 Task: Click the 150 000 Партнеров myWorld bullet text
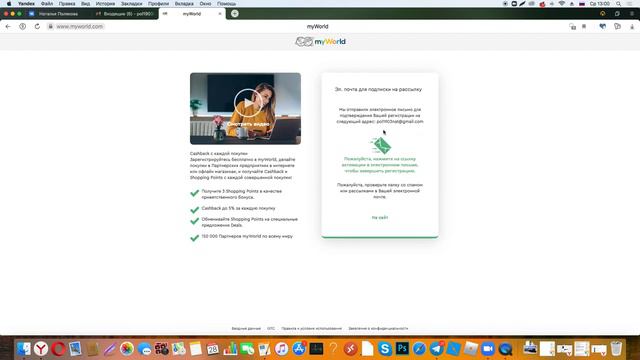[x=247, y=236]
